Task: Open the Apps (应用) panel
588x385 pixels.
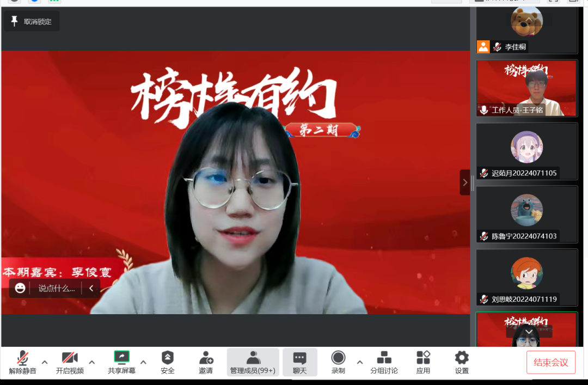Action: [423, 362]
